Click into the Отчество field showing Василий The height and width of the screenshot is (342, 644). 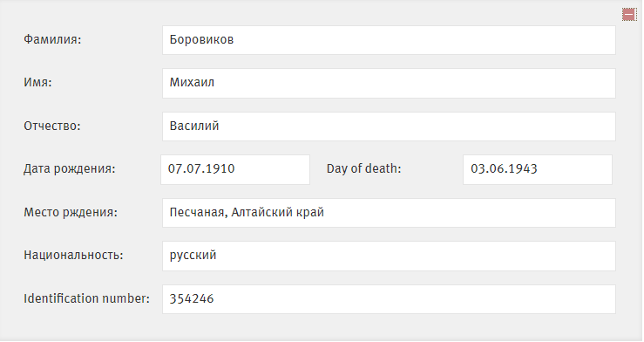tap(389, 127)
